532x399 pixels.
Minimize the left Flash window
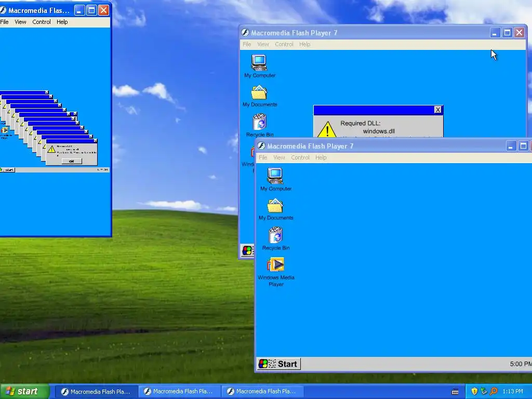(x=79, y=10)
